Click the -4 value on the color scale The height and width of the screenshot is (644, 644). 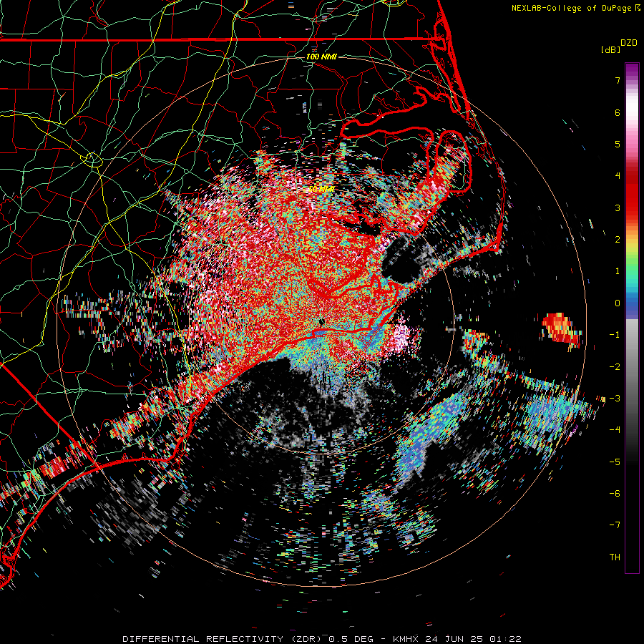point(615,430)
